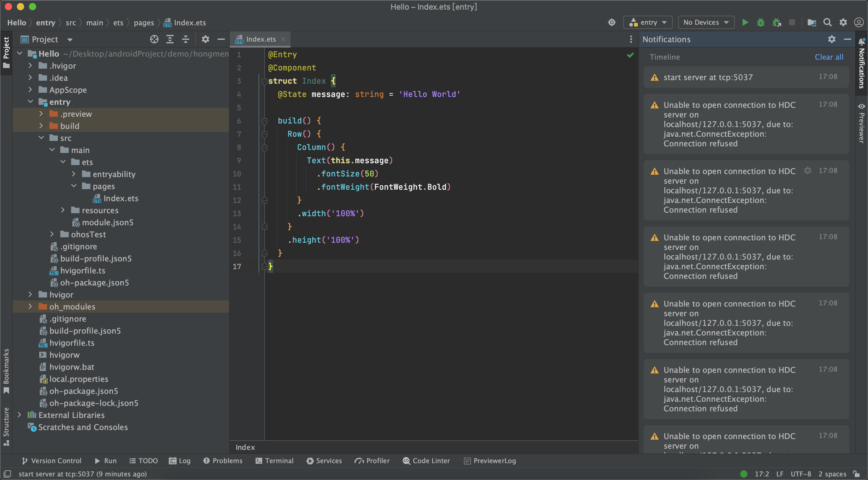Expand the .hvigor folder

pos(30,66)
